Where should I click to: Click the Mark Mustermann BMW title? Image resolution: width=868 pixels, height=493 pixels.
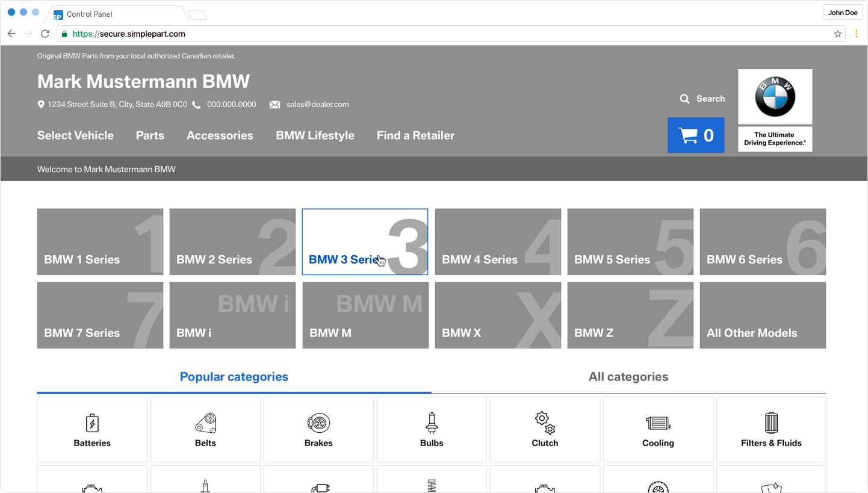(143, 81)
